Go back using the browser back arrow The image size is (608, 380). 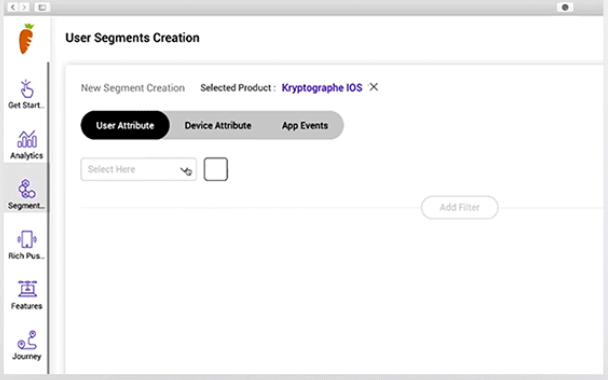[x=13, y=7]
